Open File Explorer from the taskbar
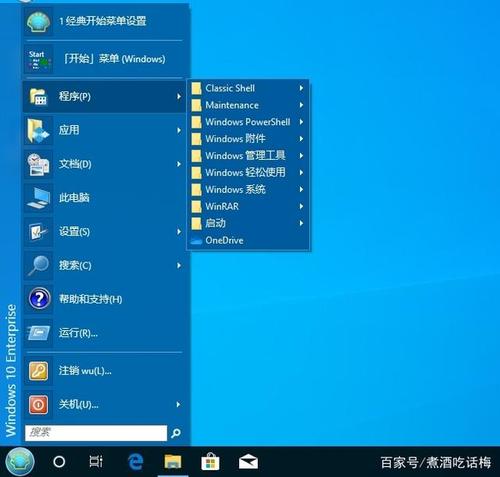The width and height of the screenshot is (500, 477). 173,462
